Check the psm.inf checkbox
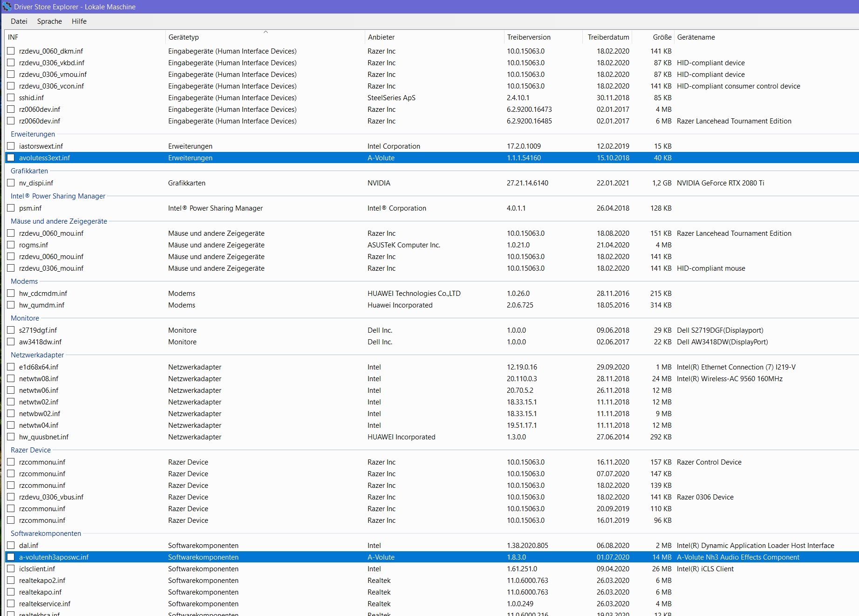859x616 pixels. (x=11, y=208)
